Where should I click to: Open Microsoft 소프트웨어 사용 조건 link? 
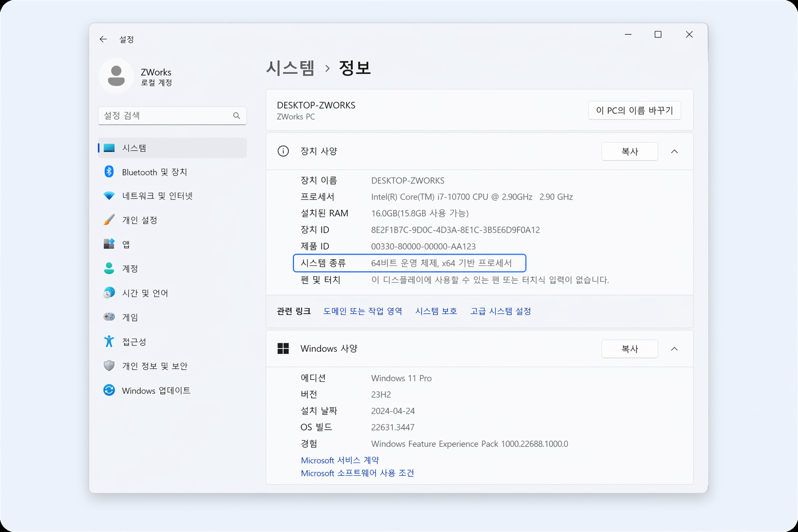click(x=357, y=473)
